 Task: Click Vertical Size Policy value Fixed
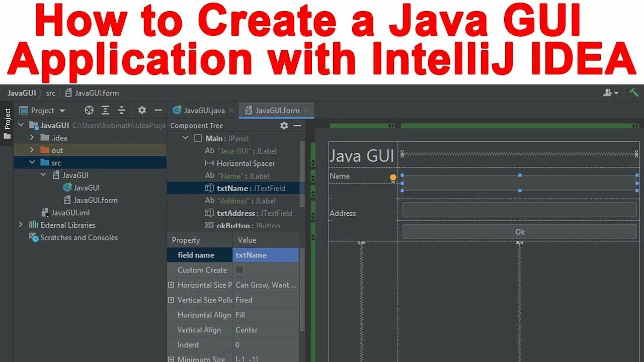tap(244, 300)
